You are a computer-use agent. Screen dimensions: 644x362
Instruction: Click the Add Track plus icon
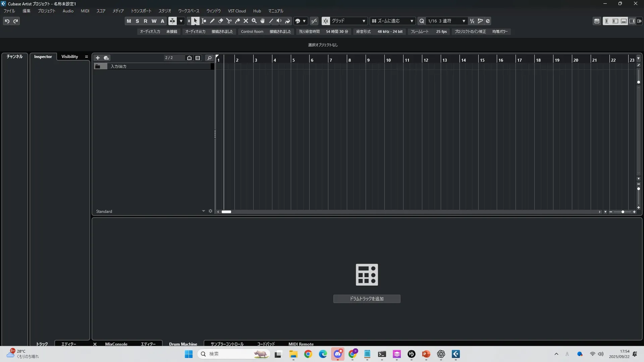pos(98,58)
